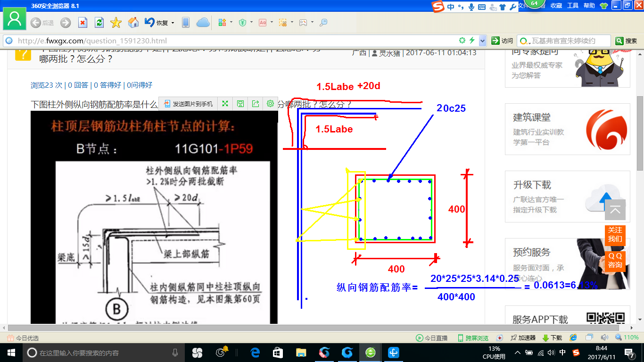Stop loading with the red X page icon

[x=83, y=23]
